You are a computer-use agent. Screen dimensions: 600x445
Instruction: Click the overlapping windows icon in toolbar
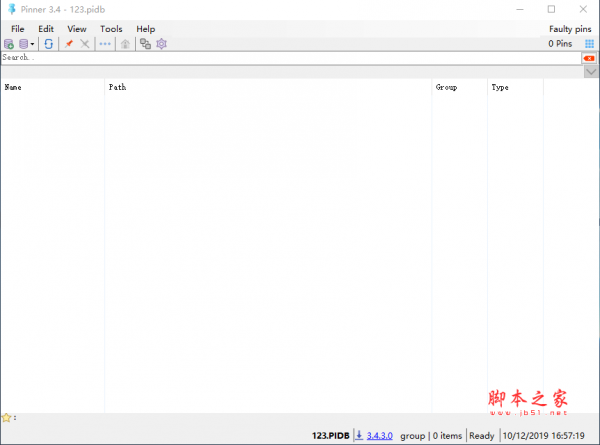click(145, 44)
